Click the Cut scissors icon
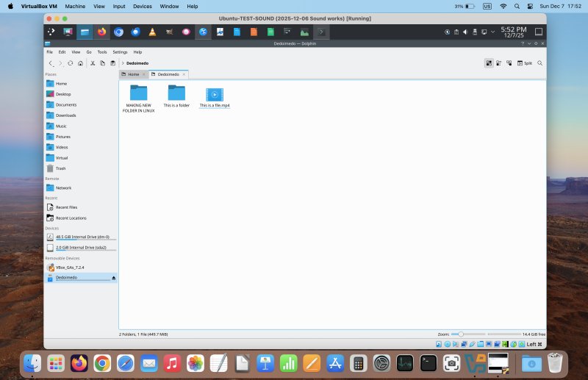This screenshot has height=380, width=588. coord(92,63)
